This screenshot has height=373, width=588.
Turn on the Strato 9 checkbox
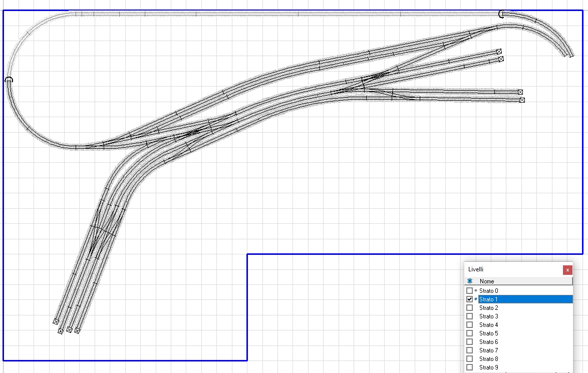[x=469, y=367]
